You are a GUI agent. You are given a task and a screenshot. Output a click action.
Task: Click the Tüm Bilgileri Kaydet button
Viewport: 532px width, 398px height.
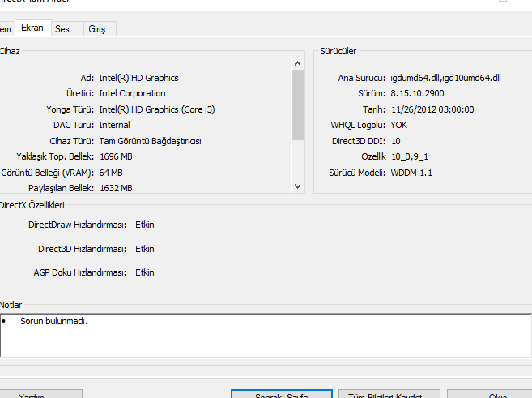[x=389, y=394]
